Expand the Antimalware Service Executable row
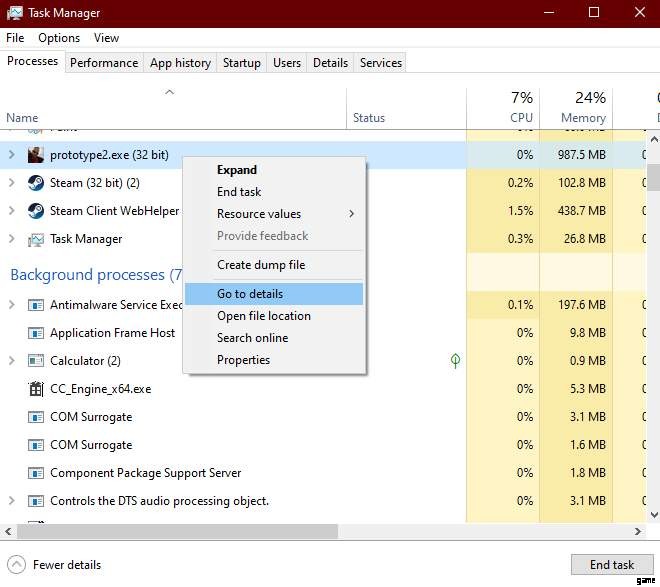The image size is (660, 587). [x=12, y=304]
